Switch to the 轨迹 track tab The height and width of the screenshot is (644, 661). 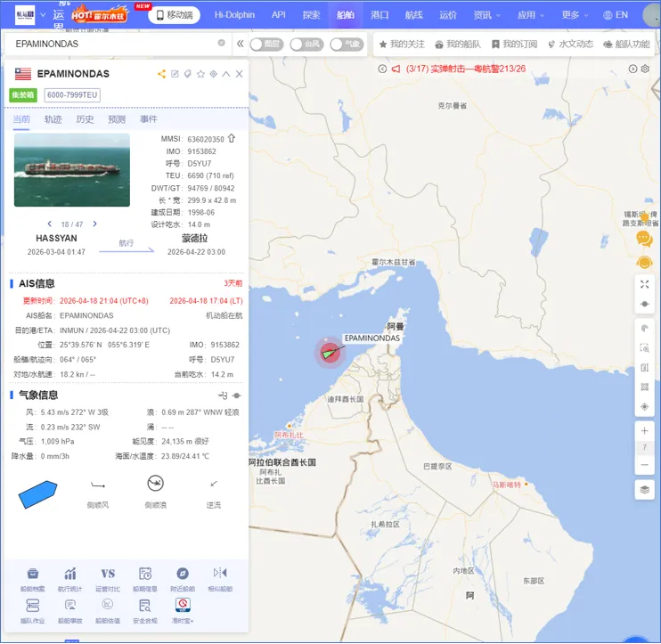53,119
